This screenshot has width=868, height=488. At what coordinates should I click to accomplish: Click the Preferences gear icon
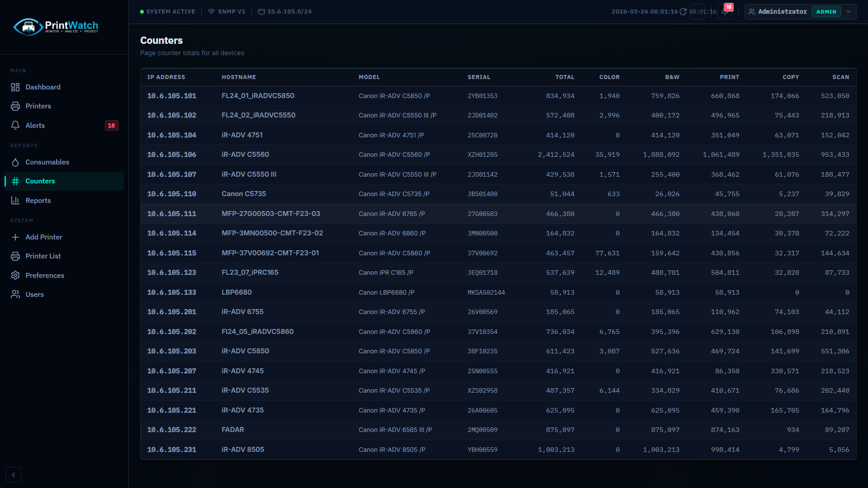(x=15, y=276)
